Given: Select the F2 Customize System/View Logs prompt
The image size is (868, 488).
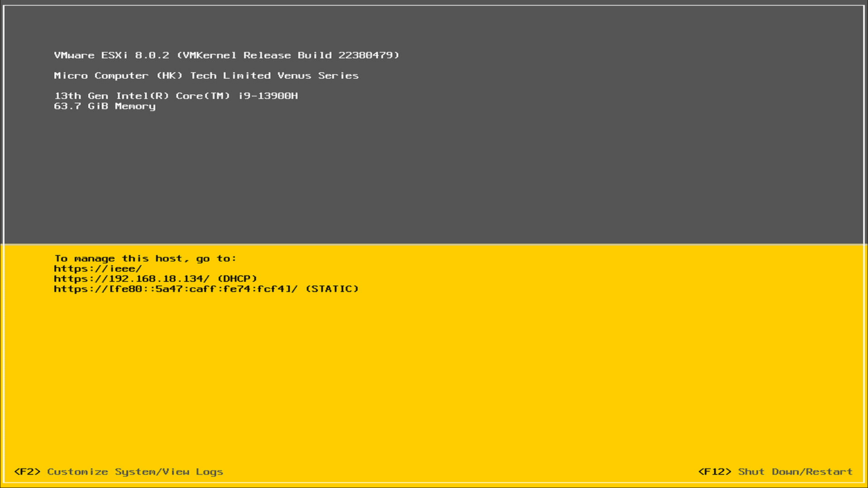Looking at the screenshot, I should pyautogui.click(x=119, y=472).
